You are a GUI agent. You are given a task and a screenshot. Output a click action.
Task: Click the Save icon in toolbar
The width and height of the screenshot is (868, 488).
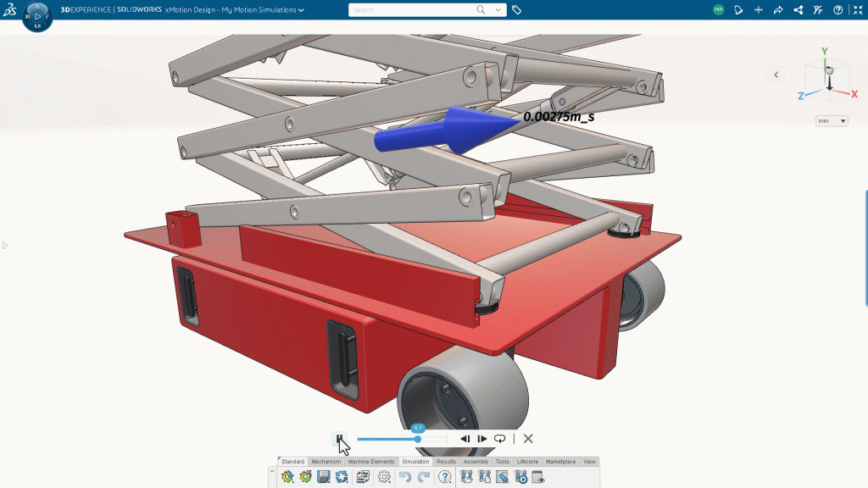pos(323,477)
